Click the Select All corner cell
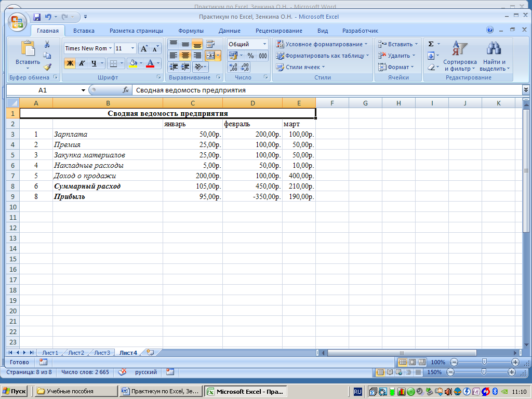The height and width of the screenshot is (399, 532). 12,103
